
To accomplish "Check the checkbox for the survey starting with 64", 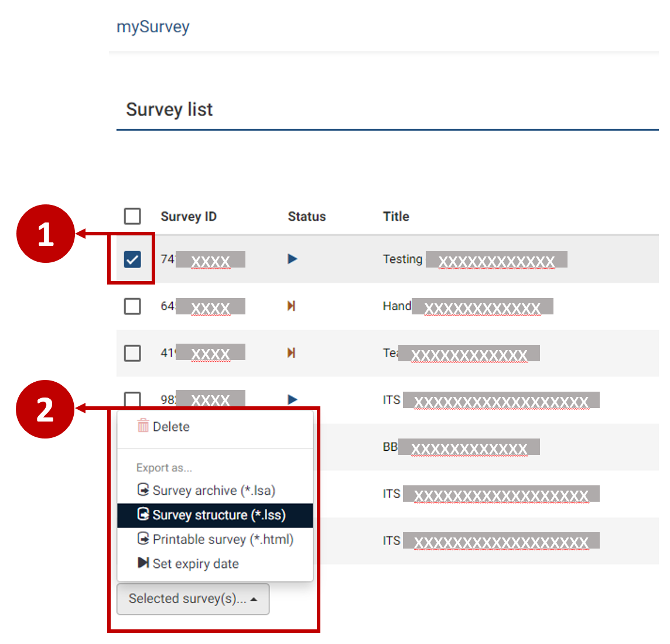I will click(x=132, y=306).
